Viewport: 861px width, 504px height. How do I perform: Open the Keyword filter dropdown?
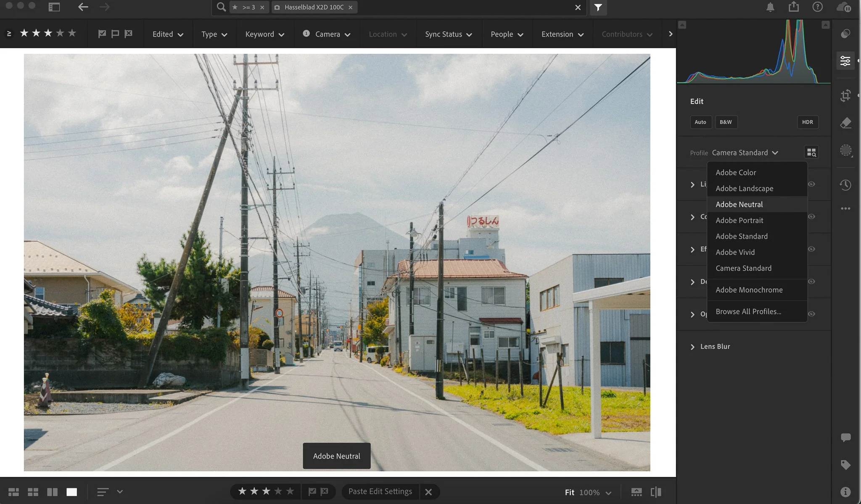pyautogui.click(x=264, y=34)
